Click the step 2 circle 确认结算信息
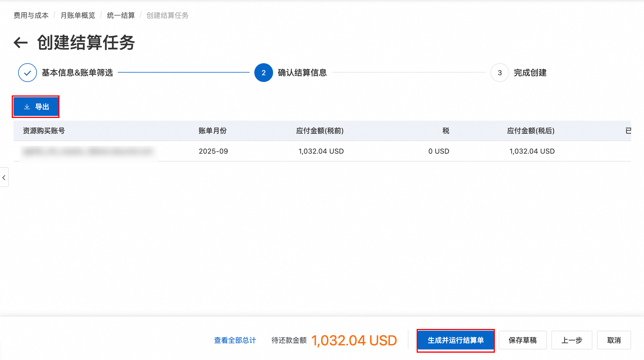Viewport: 644px width, 360px height. click(263, 73)
